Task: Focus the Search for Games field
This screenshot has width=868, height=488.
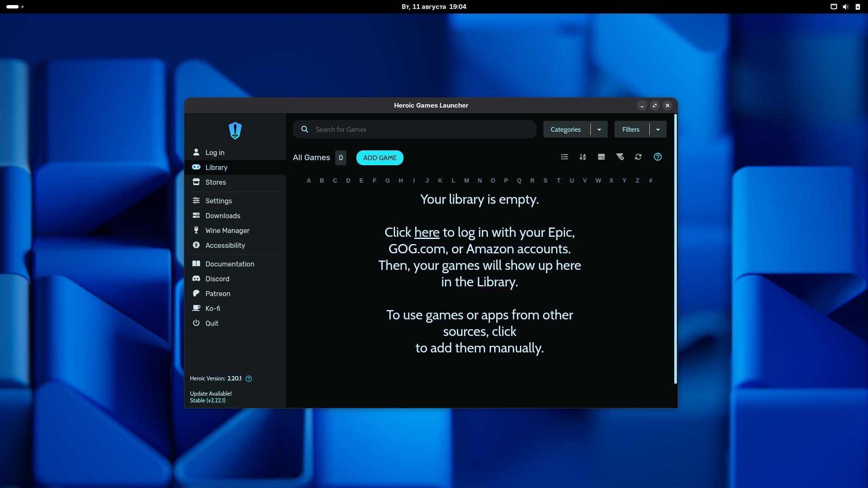Action: [415, 129]
